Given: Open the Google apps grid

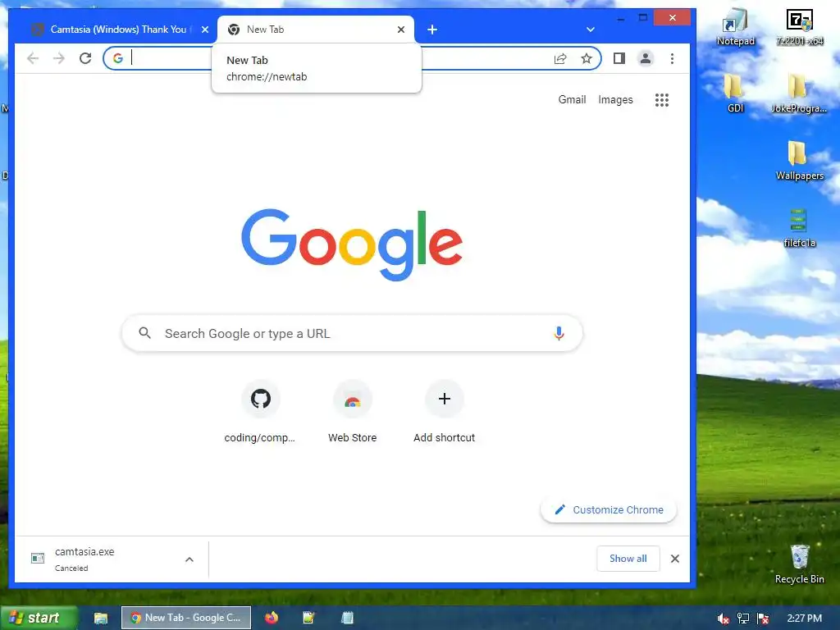Looking at the screenshot, I should coord(662,99).
